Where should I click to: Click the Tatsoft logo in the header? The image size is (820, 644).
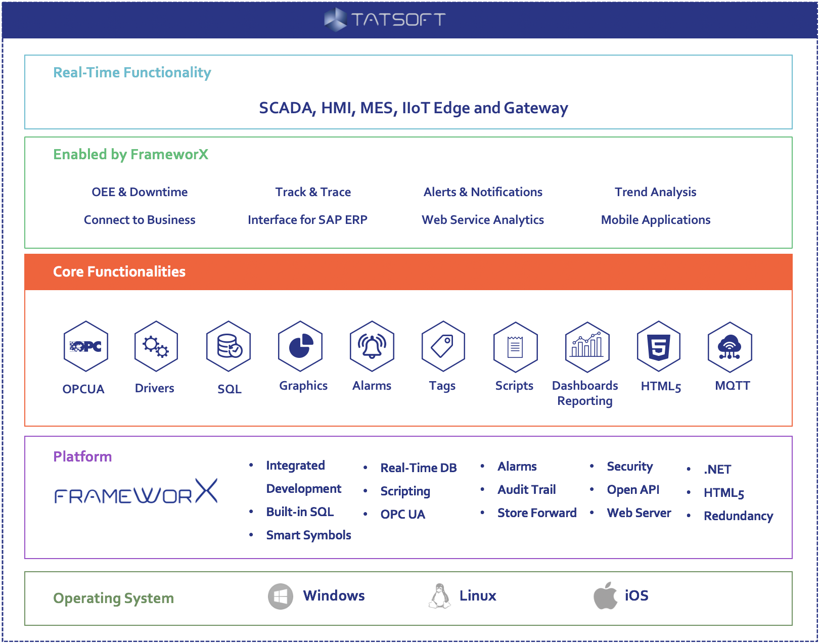[385, 19]
